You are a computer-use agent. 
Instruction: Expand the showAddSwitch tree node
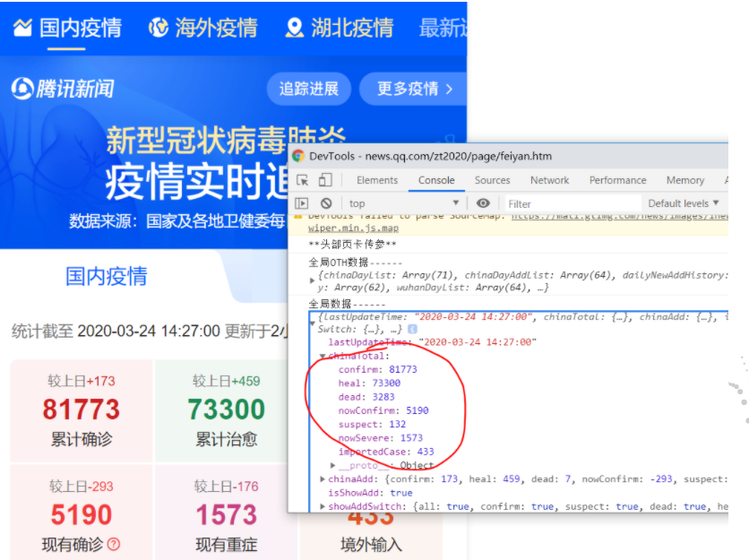(323, 506)
